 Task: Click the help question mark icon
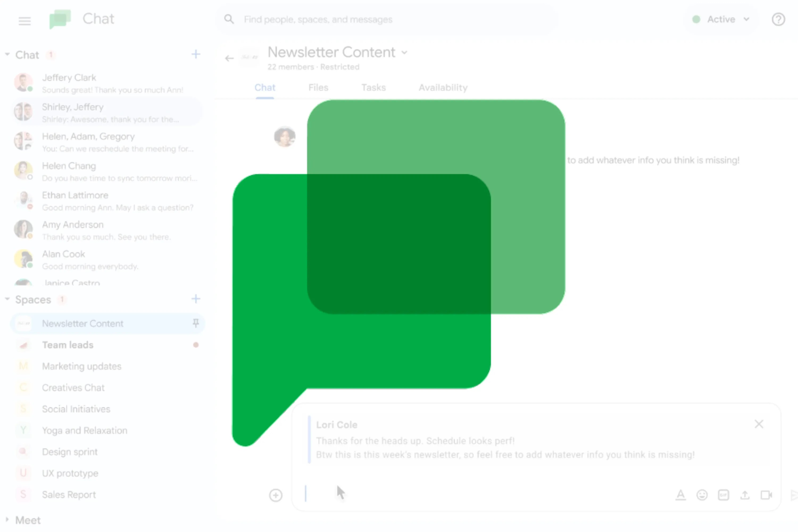[778, 19]
